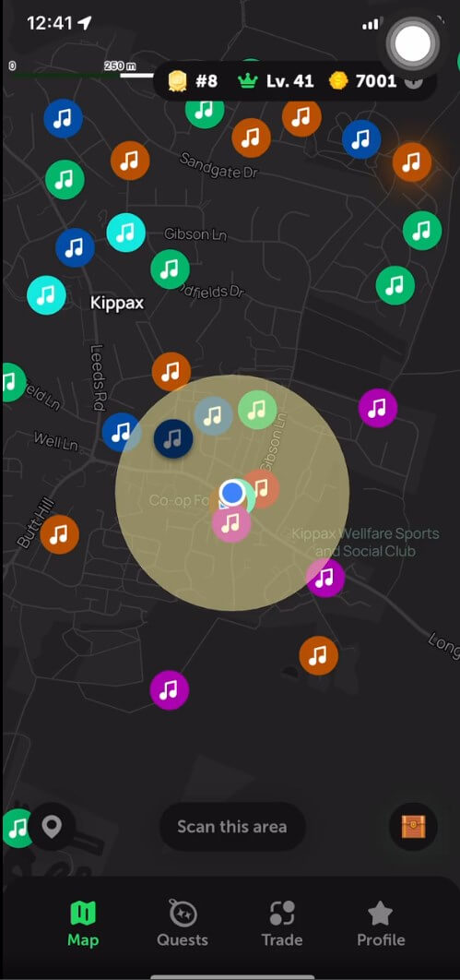This screenshot has width=460, height=980.
Task: Tap the magenta music marker on Sports Club
Action: 325,578
